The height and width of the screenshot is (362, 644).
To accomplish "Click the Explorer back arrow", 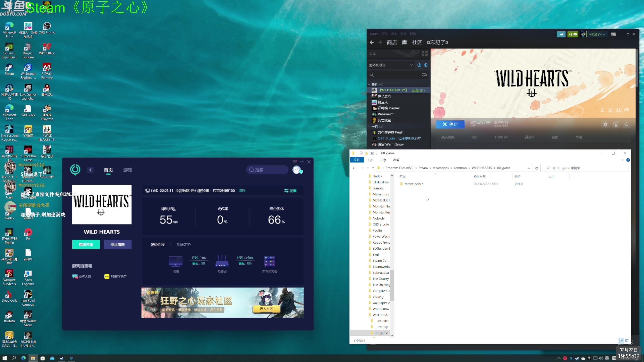I will click(354, 168).
